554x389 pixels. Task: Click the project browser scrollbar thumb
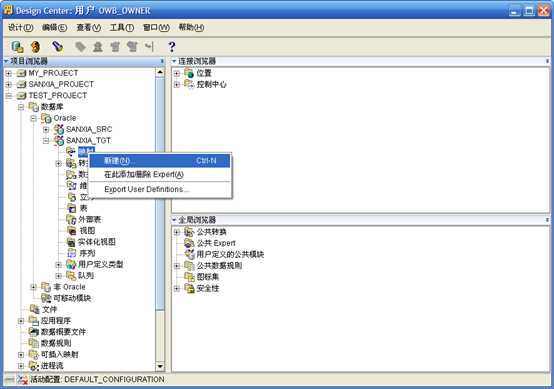[160, 194]
